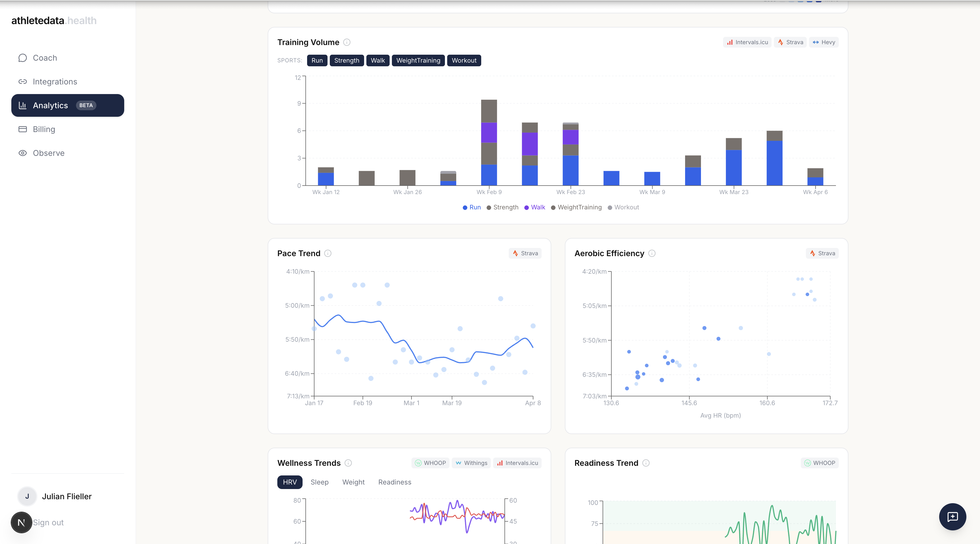
Task: Click the Integrations link icon
Action: [x=22, y=82]
